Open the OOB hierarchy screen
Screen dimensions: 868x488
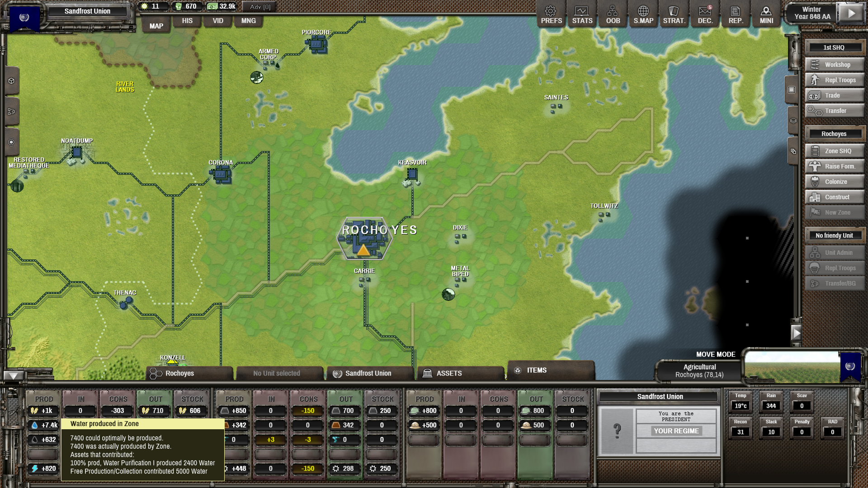click(x=613, y=14)
